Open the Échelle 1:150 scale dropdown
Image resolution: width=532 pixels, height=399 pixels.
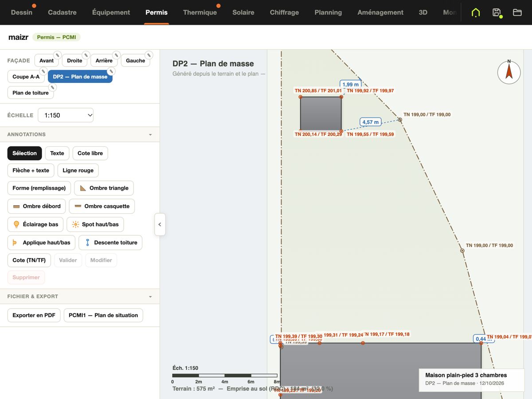(x=66, y=115)
